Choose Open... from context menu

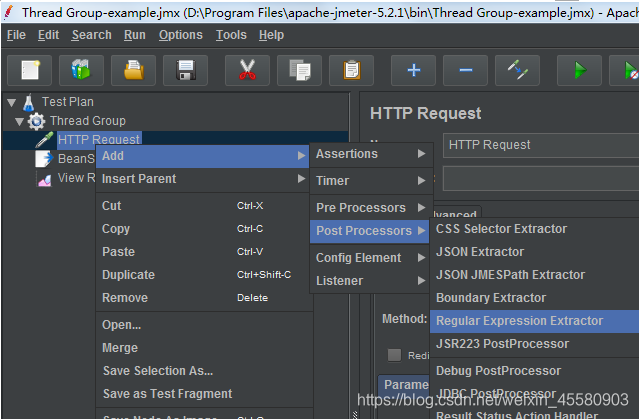pyautogui.click(x=203, y=325)
